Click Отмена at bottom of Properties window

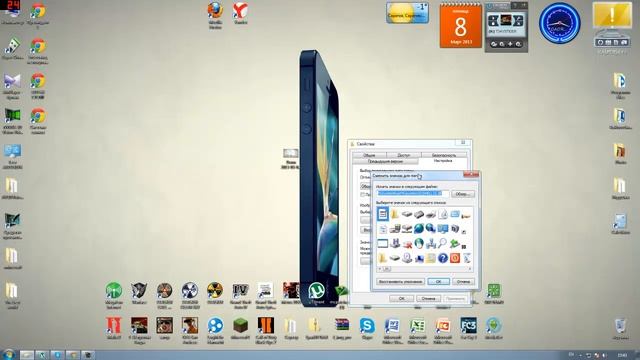(x=428, y=298)
